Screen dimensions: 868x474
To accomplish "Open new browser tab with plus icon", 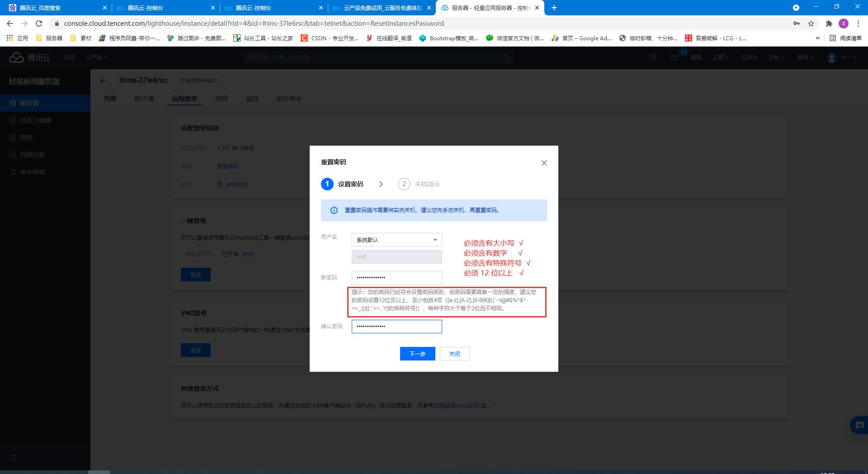I will [554, 8].
